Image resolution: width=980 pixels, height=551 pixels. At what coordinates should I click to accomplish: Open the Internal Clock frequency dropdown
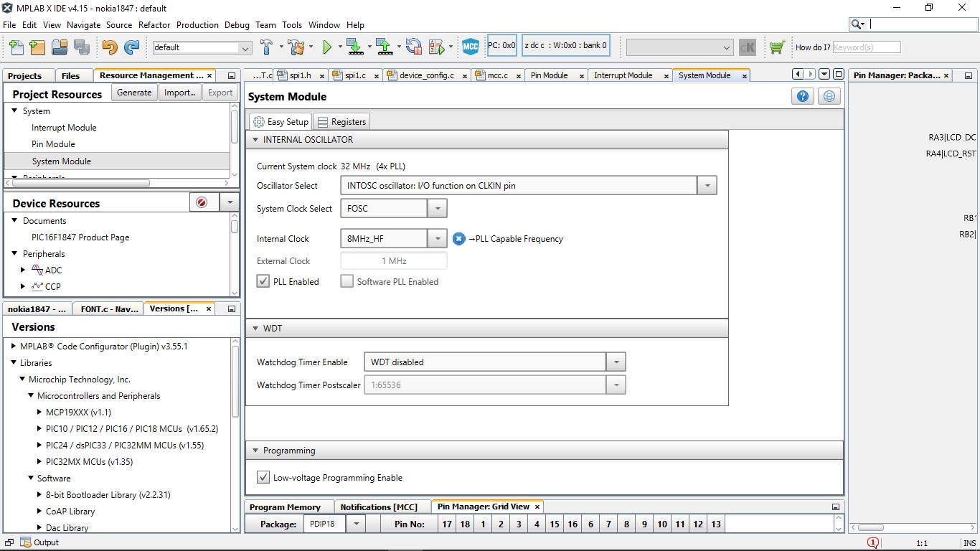pyautogui.click(x=437, y=239)
